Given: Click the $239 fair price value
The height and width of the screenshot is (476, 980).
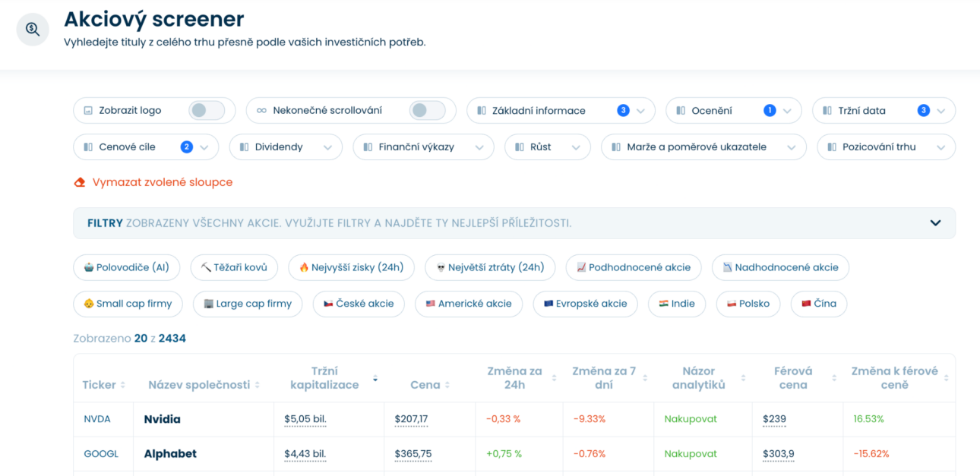Looking at the screenshot, I should [775, 419].
